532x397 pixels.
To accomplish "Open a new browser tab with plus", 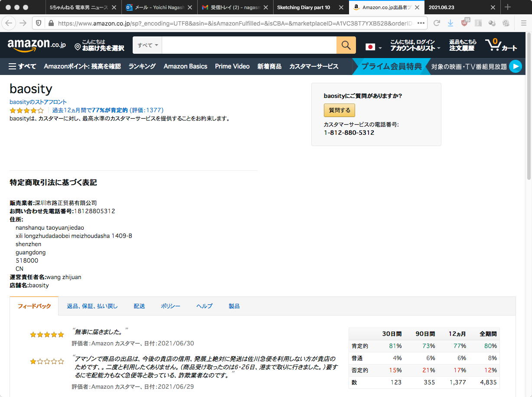I will click(x=508, y=7).
